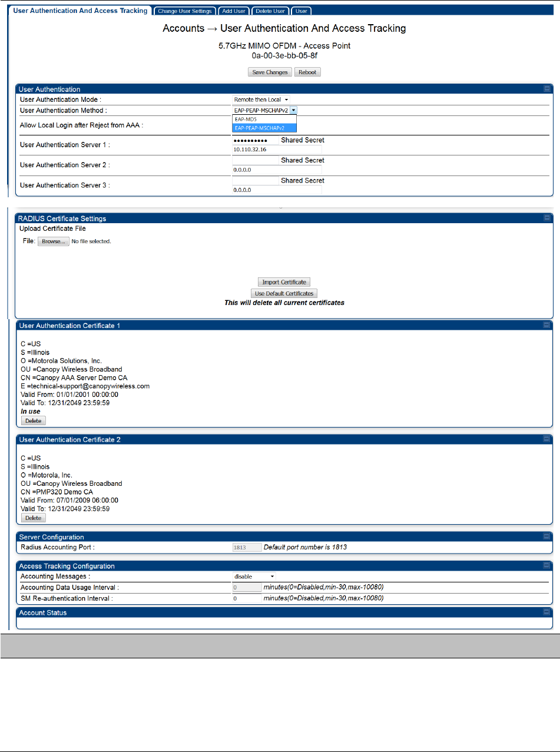Delete User Authentication Certificate 2
Viewport: 560px width, 752px height.
point(33,518)
